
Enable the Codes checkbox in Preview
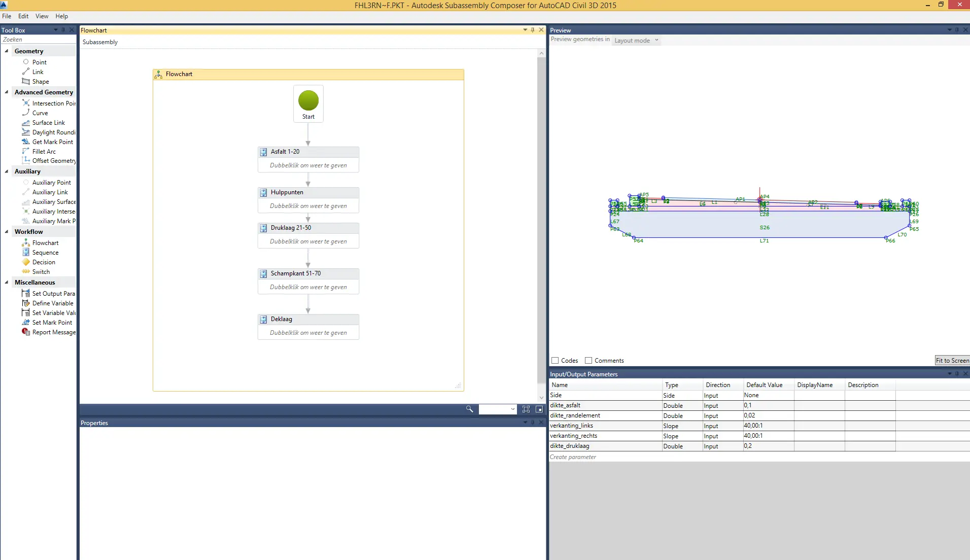point(555,361)
